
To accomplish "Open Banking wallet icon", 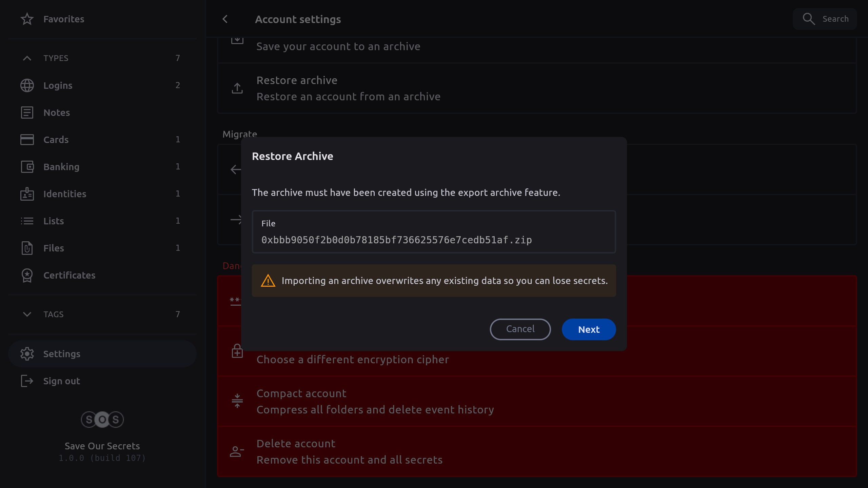I will [27, 167].
